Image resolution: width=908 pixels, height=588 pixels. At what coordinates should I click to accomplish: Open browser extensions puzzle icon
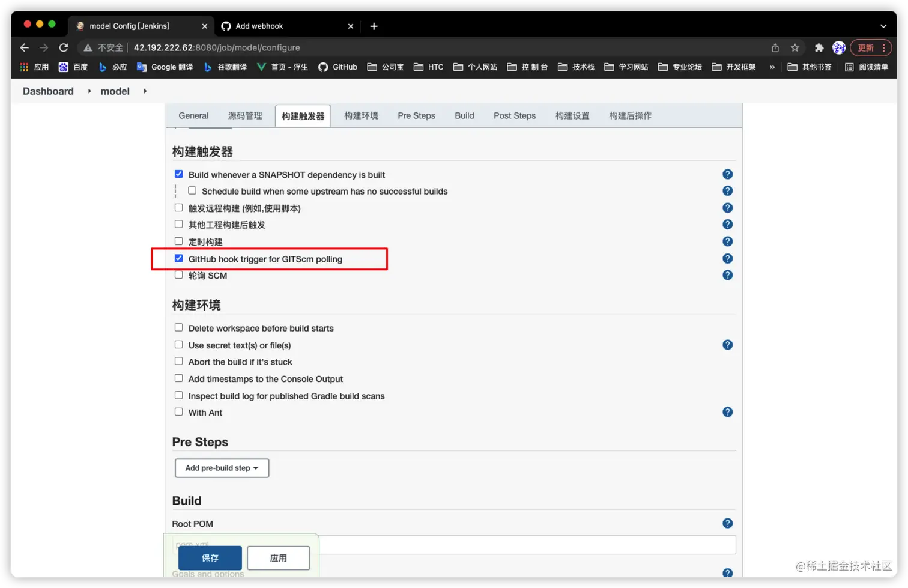(x=819, y=47)
